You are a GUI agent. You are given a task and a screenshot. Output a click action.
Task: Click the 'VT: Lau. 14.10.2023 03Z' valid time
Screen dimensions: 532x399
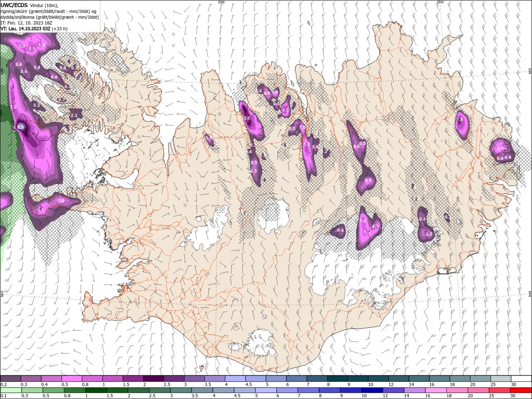coord(26,29)
